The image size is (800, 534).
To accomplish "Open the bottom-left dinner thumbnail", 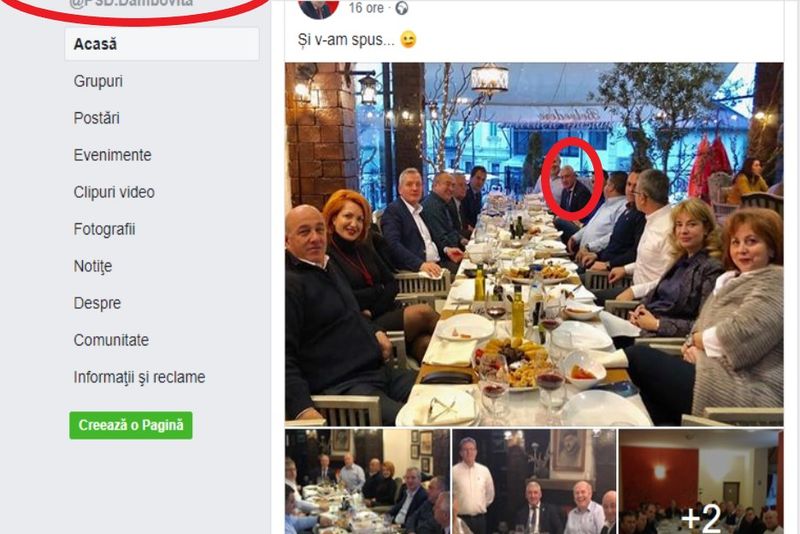I will point(366,482).
